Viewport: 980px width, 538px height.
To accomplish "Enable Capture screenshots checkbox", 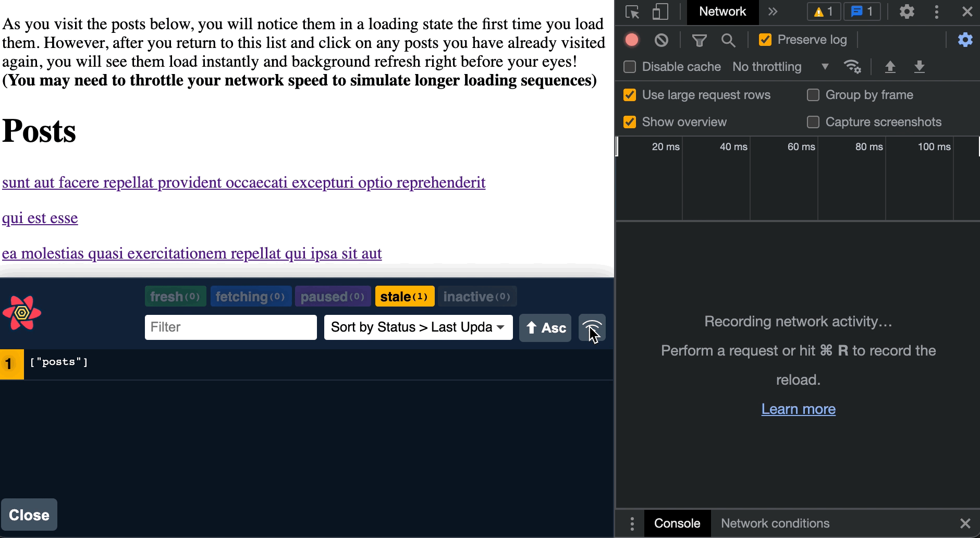I will (x=813, y=122).
